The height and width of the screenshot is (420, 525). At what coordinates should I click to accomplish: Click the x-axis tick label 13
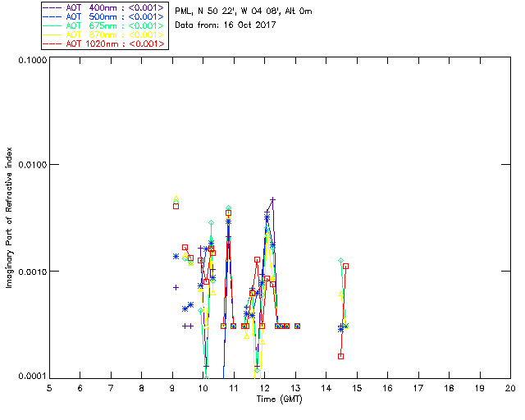pos(295,388)
